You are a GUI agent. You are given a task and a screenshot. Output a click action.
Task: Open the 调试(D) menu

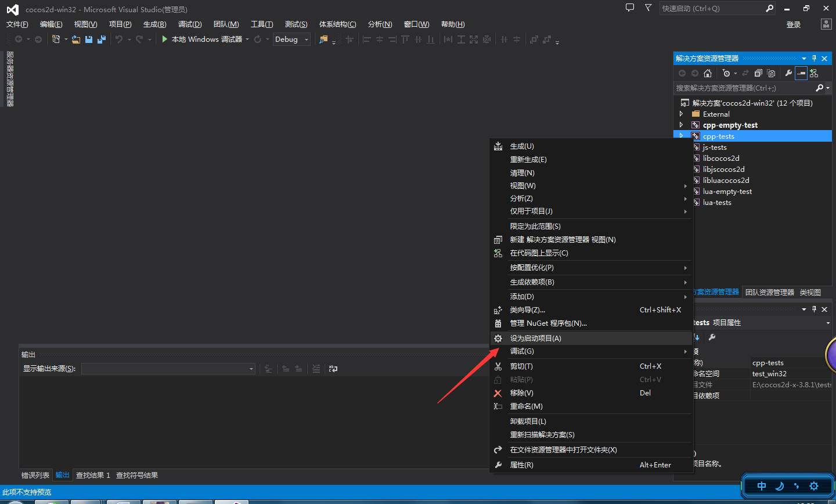point(190,24)
